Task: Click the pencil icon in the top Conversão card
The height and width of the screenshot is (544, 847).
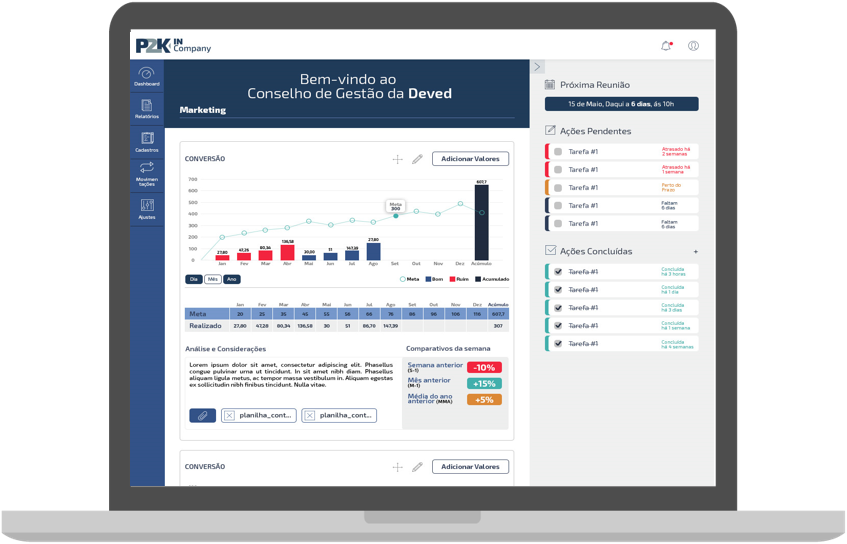Action: [x=418, y=159]
